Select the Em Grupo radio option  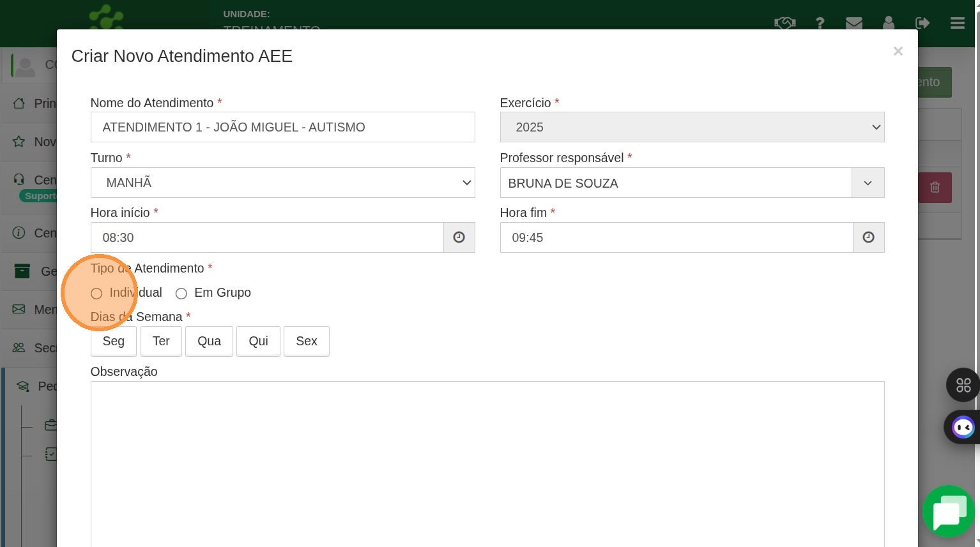pyautogui.click(x=181, y=294)
